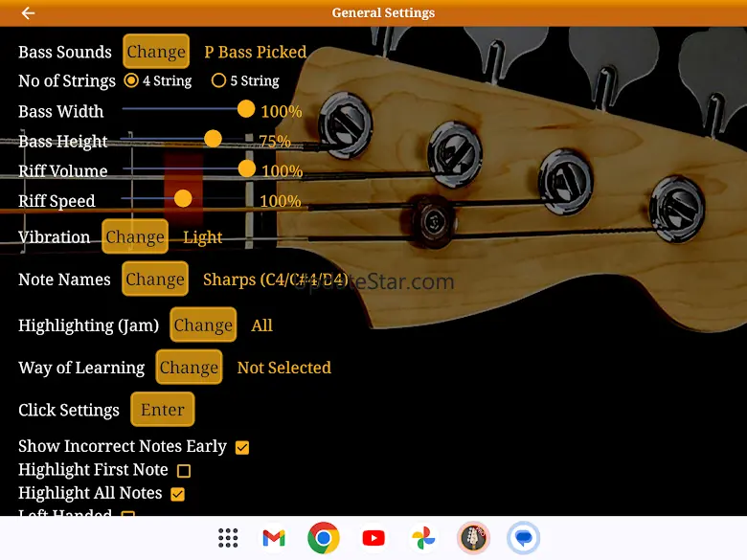747x560 pixels.
Task: Click the Bass Width 100% value
Action: (x=282, y=111)
